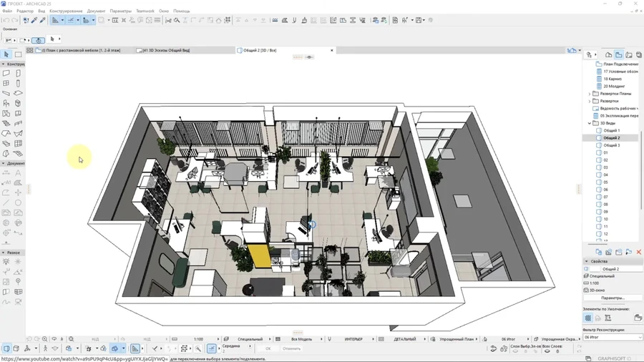Select the Arrow tool in the toolbox
The image size is (644, 362).
coord(6,54)
